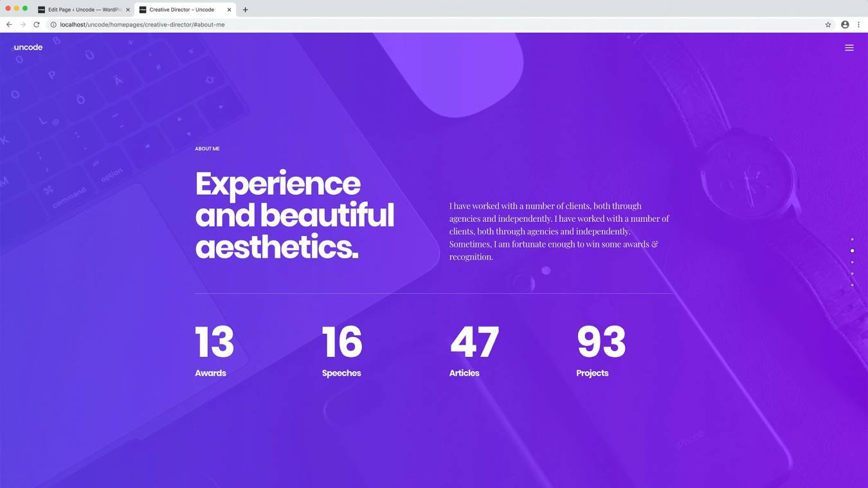
Task: Close the Edit Page tab
Action: pyautogui.click(x=127, y=10)
